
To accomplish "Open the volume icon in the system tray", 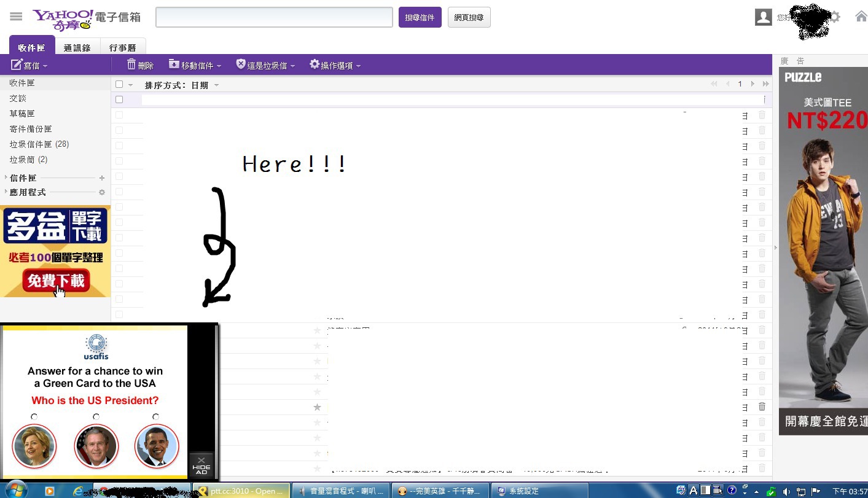I will coord(786,491).
